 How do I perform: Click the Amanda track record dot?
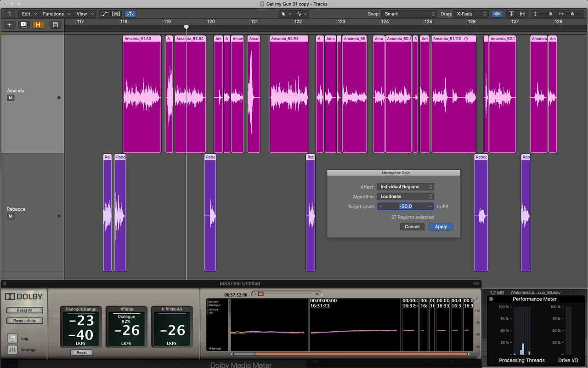(59, 98)
